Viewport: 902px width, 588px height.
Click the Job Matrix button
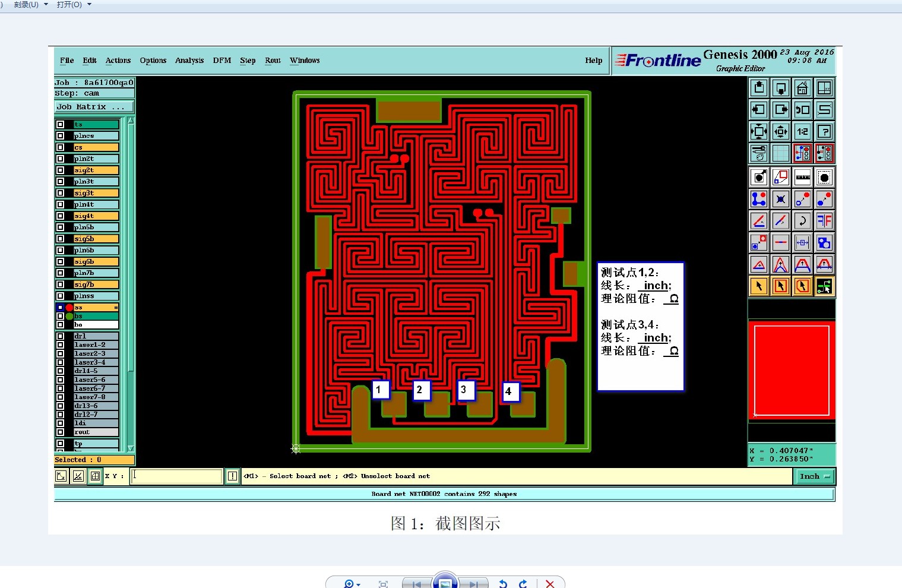pos(94,107)
